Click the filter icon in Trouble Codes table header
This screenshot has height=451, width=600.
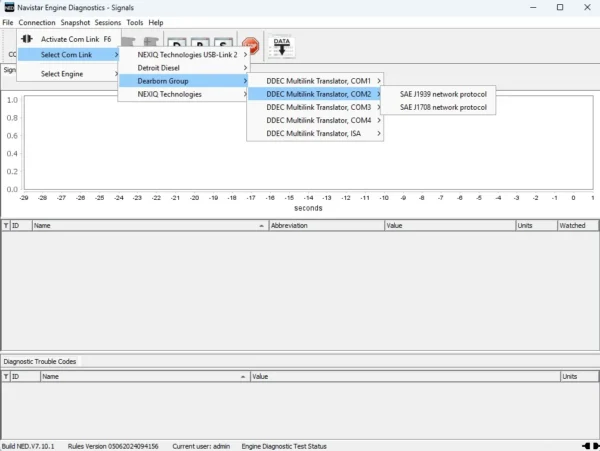(6, 377)
